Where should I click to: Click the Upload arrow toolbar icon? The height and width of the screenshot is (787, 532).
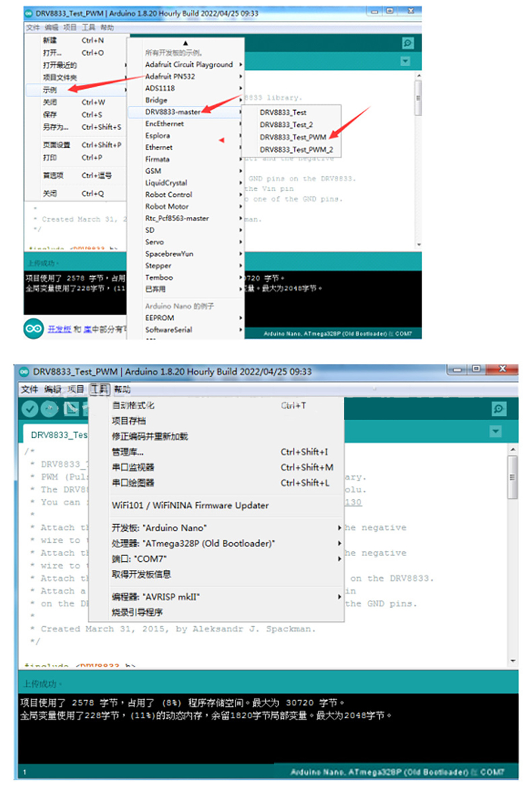click(x=50, y=409)
